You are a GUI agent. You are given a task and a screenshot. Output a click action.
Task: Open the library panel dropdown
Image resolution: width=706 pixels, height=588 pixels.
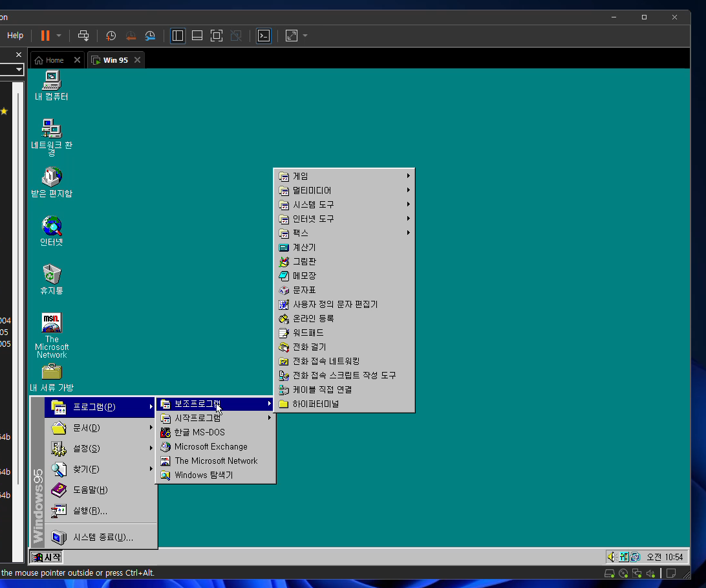(19, 69)
